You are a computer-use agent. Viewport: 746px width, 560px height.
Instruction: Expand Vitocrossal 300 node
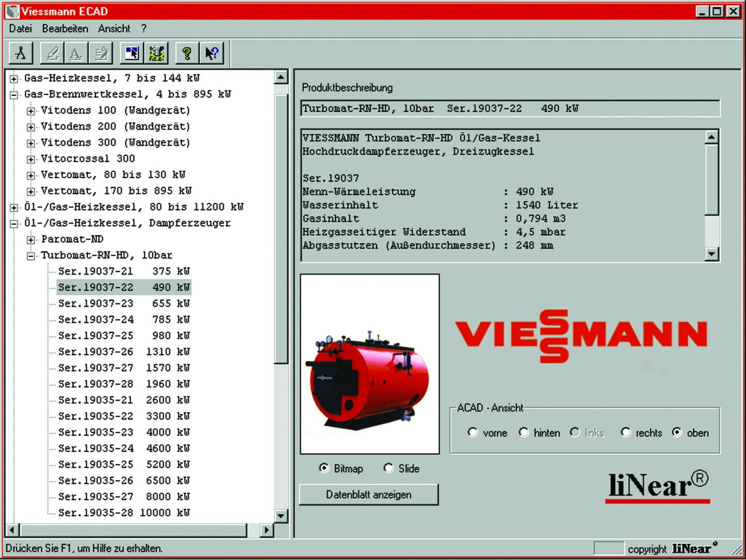[31, 160]
